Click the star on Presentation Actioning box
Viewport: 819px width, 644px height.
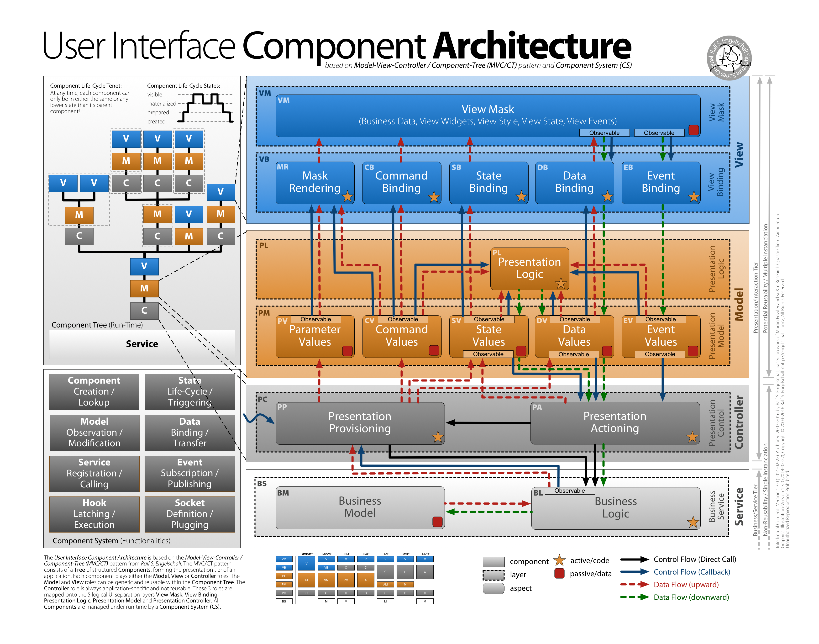pyautogui.click(x=692, y=437)
